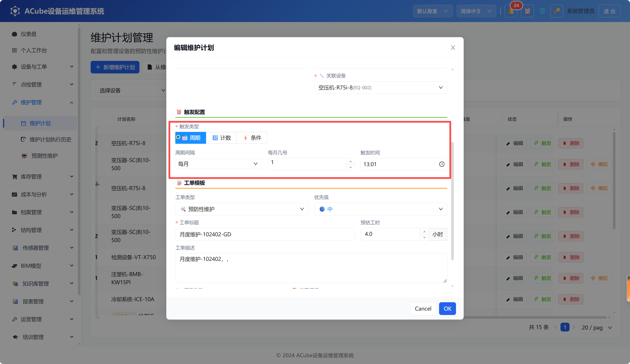Open the 优先级 dropdown
The image size is (630, 364).
(x=381, y=209)
